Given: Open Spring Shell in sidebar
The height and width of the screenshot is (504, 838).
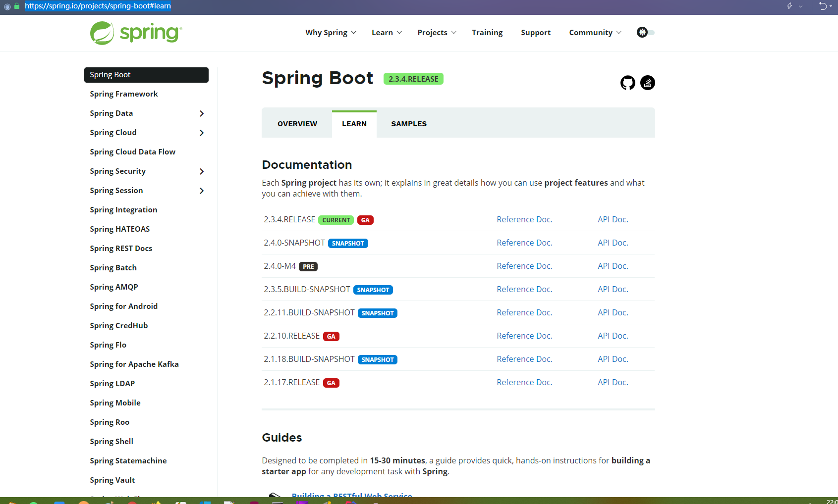Looking at the screenshot, I should pyautogui.click(x=112, y=442).
